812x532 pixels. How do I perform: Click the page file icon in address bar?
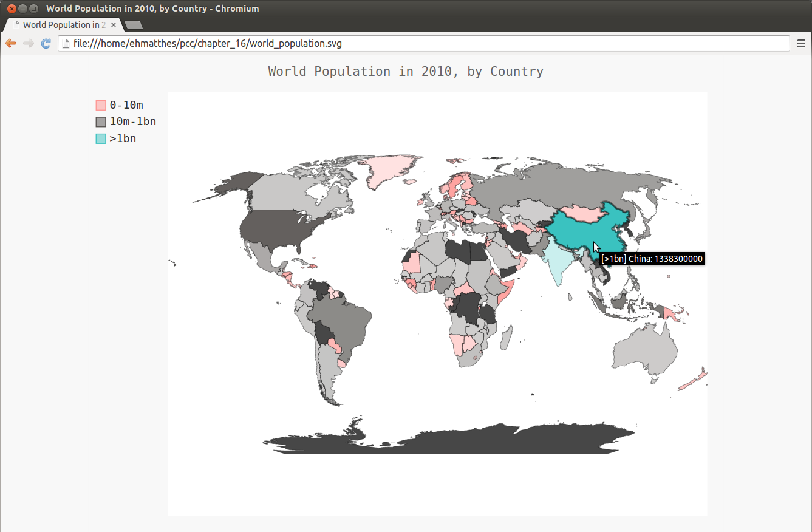66,44
